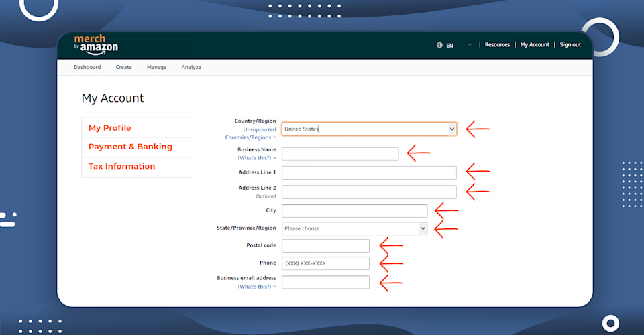This screenshot has height=335, width=644.
Task: Open the Create tab
Action: coord(123,67)
